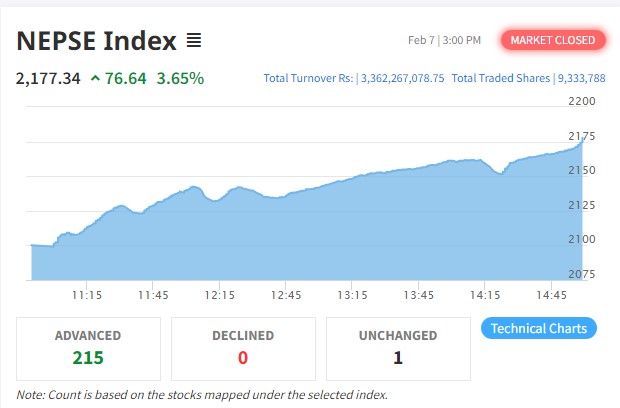Click the 76.64 point change value
The image size is (620, 408).
[125, 78]
